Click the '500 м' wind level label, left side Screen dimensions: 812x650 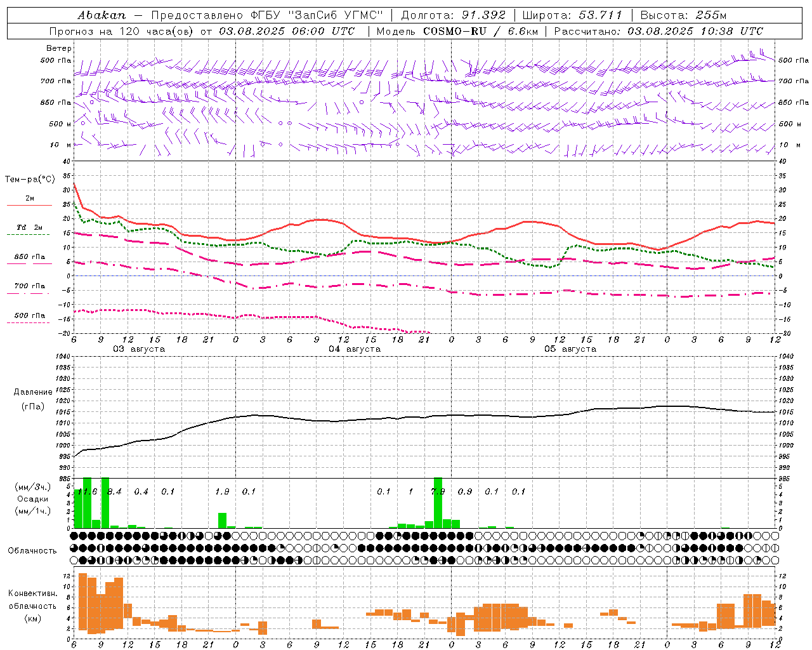coord(60,124)
